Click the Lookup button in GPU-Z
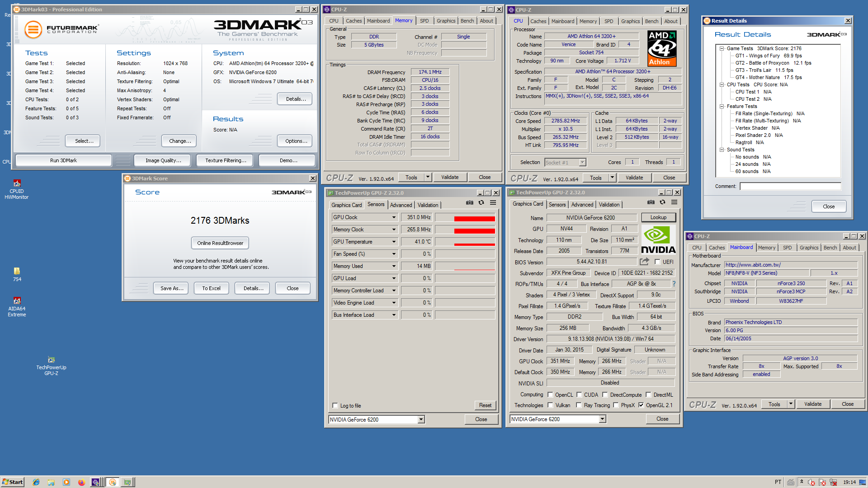 point(658,217)
